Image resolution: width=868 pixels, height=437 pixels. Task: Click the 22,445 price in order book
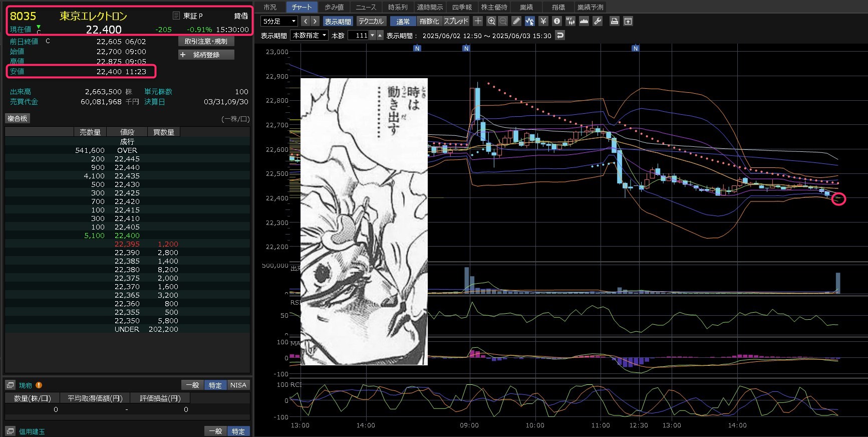tap(127, 159)
